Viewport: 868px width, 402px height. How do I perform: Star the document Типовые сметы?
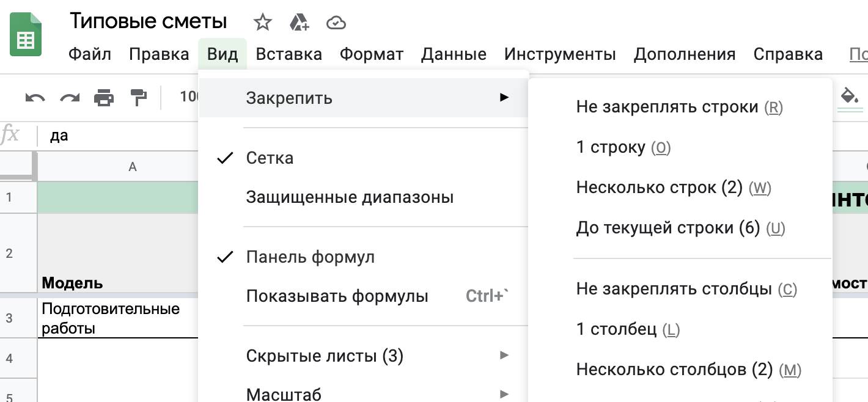point(262,23)
